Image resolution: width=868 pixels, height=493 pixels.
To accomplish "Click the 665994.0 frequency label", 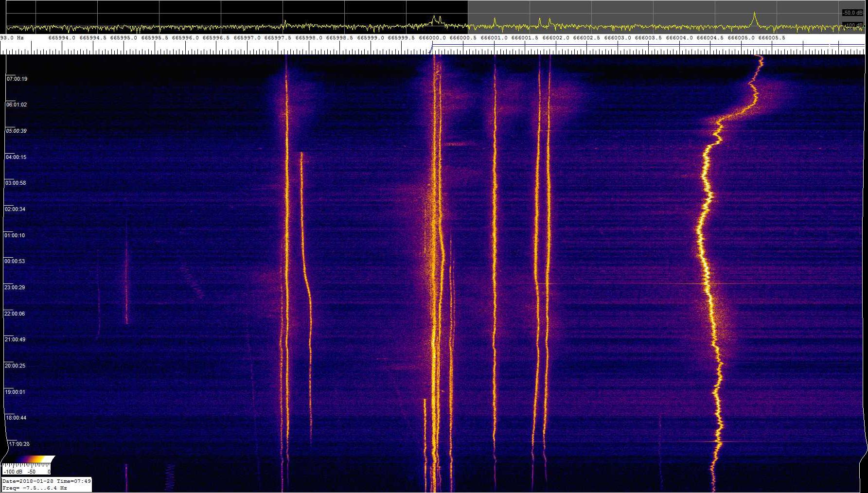I will (x=62, y=38).
